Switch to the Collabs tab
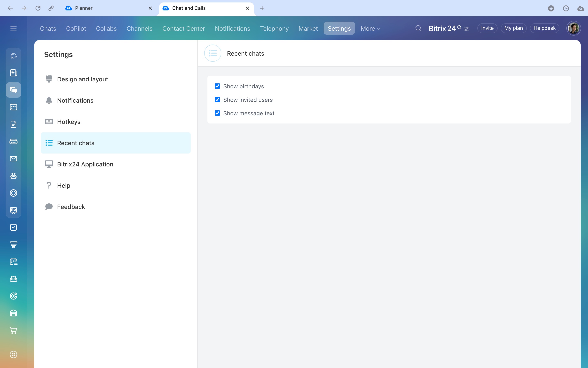588x368 pixels. 106,28
